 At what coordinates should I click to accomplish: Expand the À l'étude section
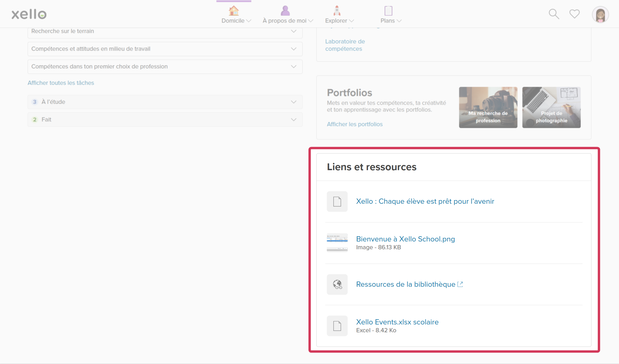(165, 102)
